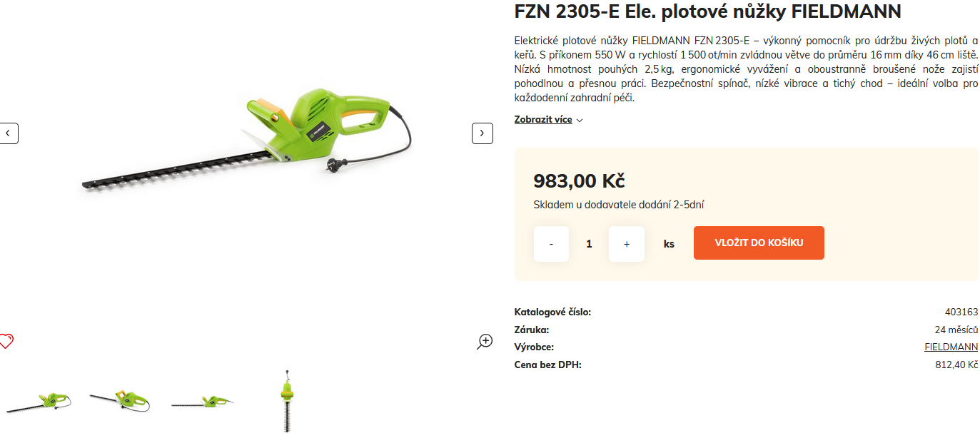Select the third side-view thumbnail
Viewport: 980px width, 448px height.
(x=203, y=402)
